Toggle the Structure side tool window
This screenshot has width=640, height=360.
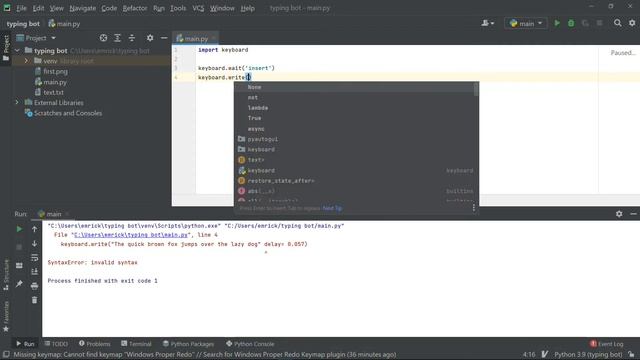point(6,275)
